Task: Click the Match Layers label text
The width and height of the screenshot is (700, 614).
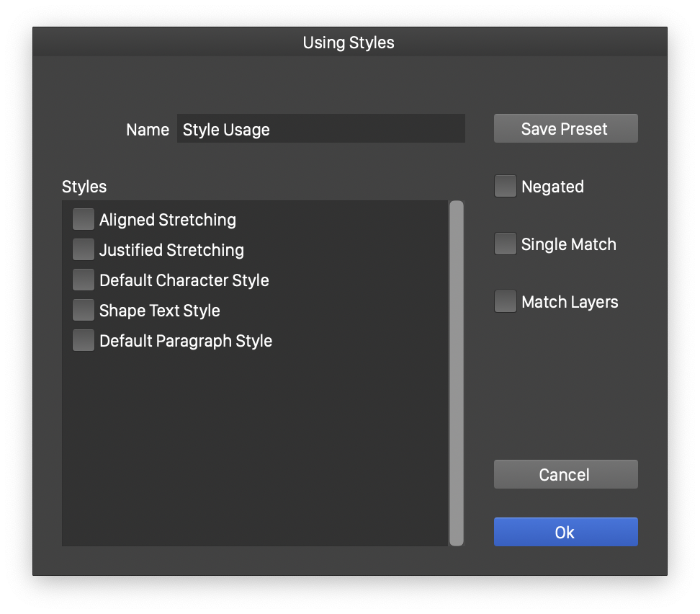Action: (570, 302)
